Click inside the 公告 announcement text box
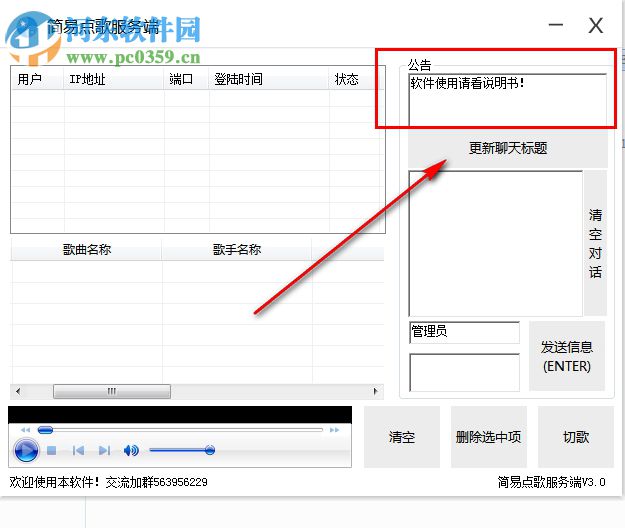This screenshot has width=625, height=528. tap(507, 100)
